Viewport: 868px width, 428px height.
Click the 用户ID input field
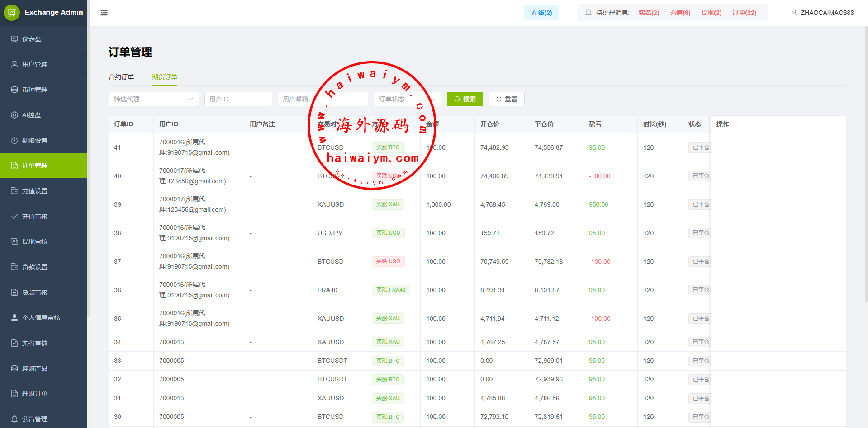(238, 99)
